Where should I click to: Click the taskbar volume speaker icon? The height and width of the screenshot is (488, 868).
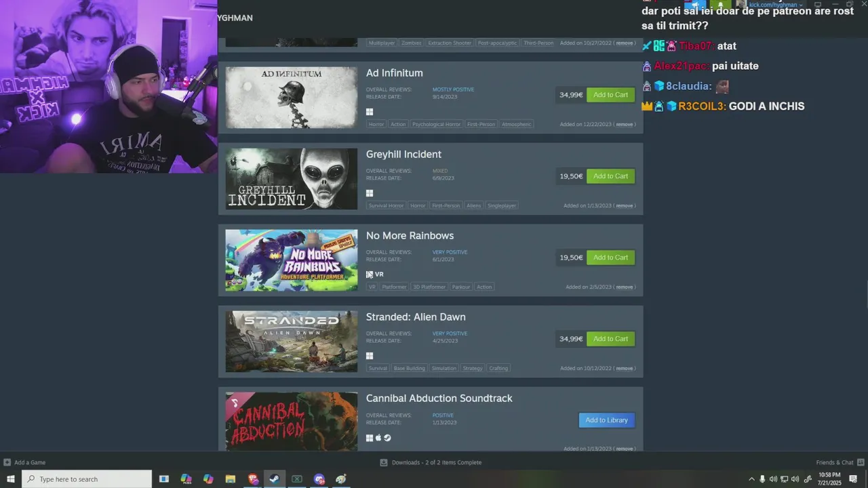point(795,479)
